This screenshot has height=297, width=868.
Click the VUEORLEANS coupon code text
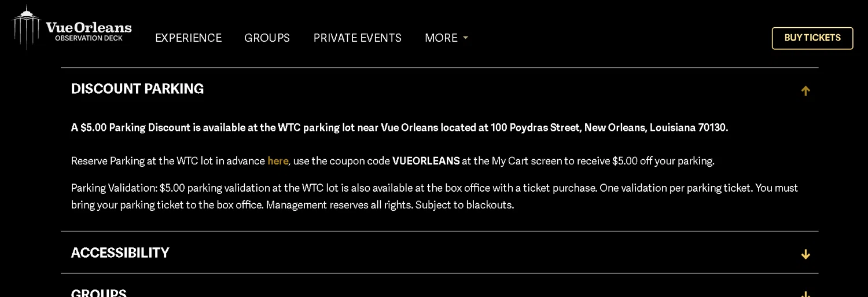(x=426, y=162)
